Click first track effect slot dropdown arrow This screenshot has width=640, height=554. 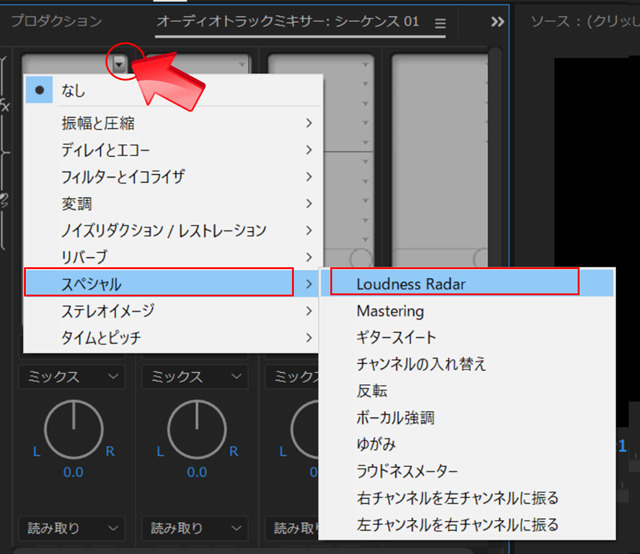click(119, 64)
